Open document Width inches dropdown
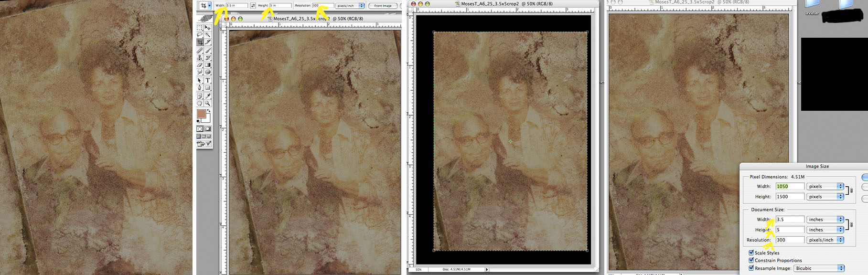Image resolution: width=868 pixels, height=275 pixels. 825,219
